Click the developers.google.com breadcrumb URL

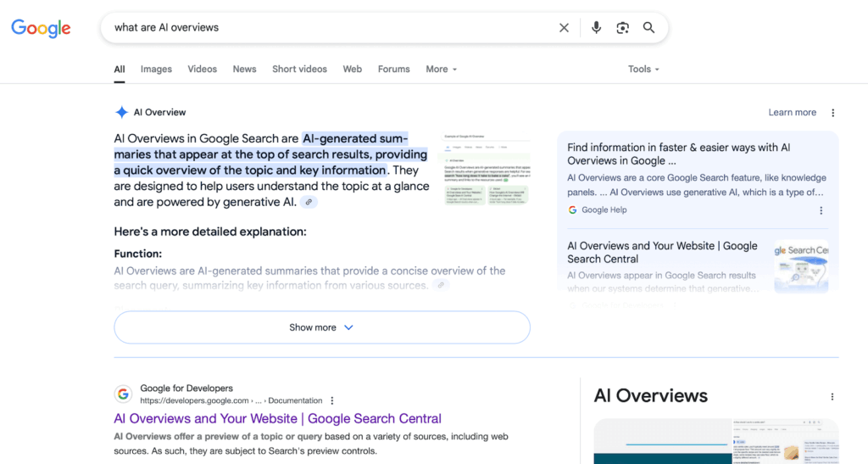coord(231,400)
